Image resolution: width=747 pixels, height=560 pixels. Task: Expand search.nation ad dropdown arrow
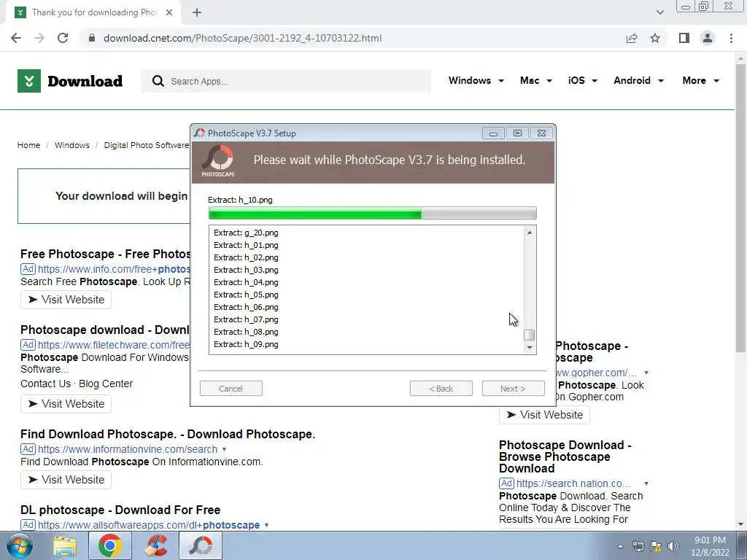pos(646,483)
